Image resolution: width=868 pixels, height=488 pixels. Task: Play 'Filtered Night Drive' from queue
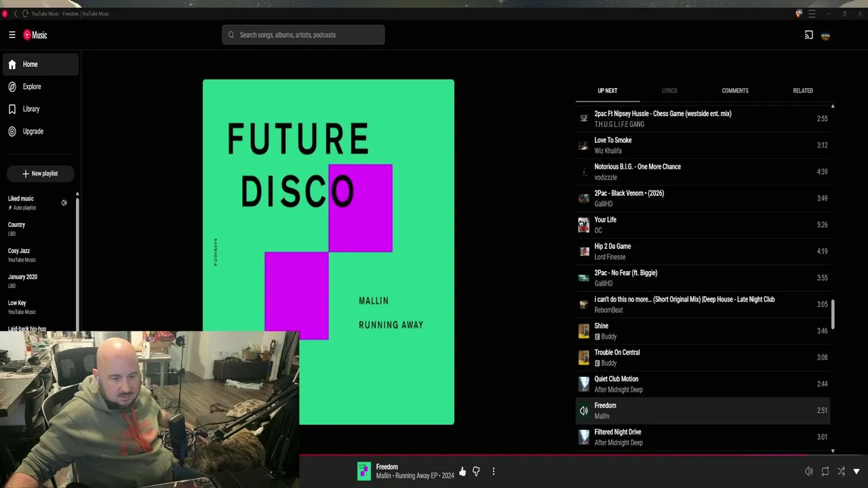pos(703,437)
